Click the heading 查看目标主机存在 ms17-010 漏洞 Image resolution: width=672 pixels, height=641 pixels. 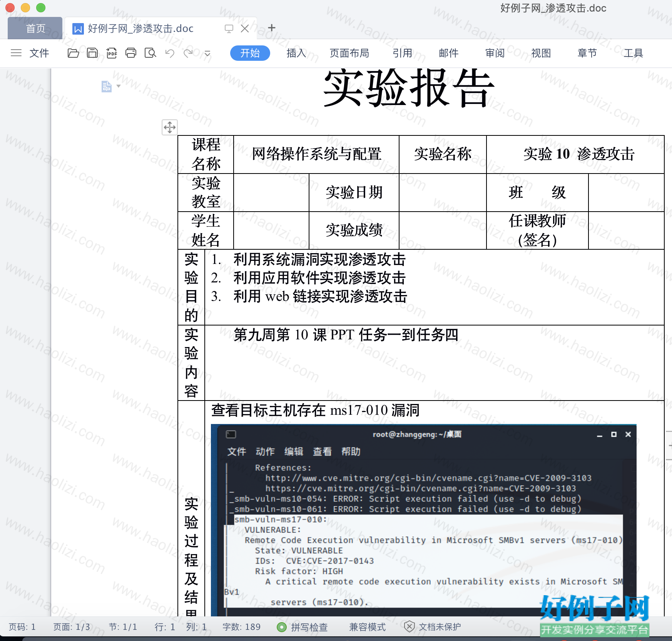point(315,411)
